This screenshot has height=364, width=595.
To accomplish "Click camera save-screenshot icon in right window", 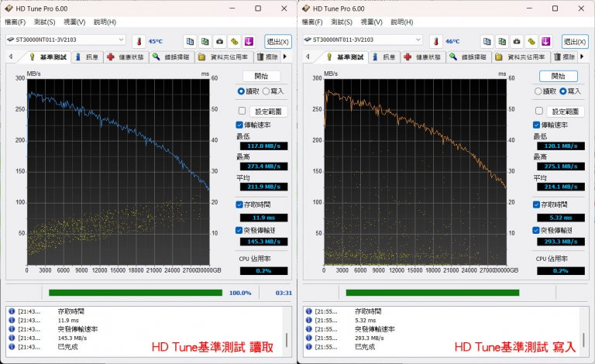I will point(517,41).
